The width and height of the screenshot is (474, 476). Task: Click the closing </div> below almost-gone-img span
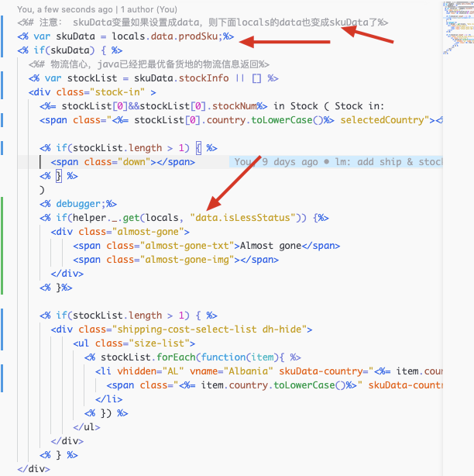click(67, 274)
